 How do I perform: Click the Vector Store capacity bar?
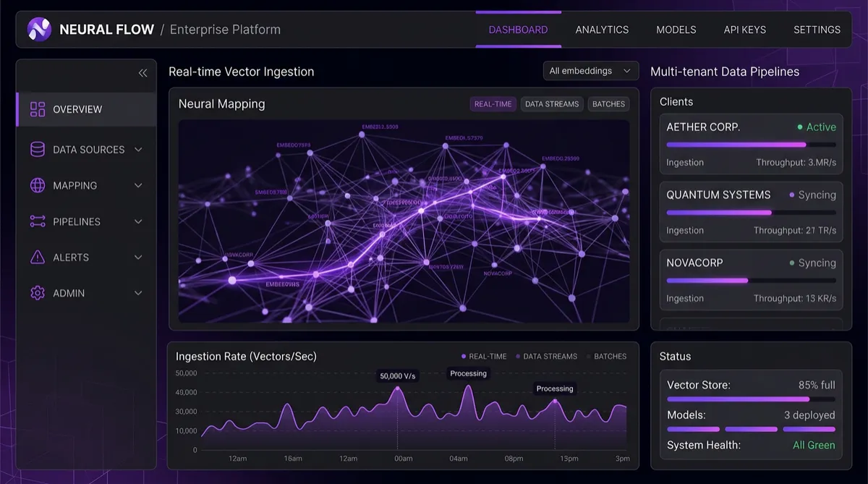tap(751, 399)
